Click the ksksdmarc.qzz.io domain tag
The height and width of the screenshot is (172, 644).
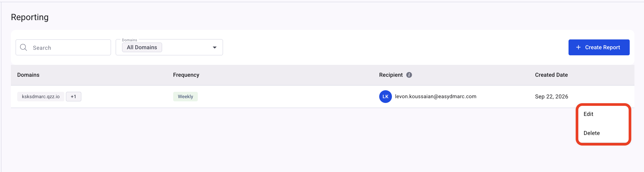click(41, 97)
